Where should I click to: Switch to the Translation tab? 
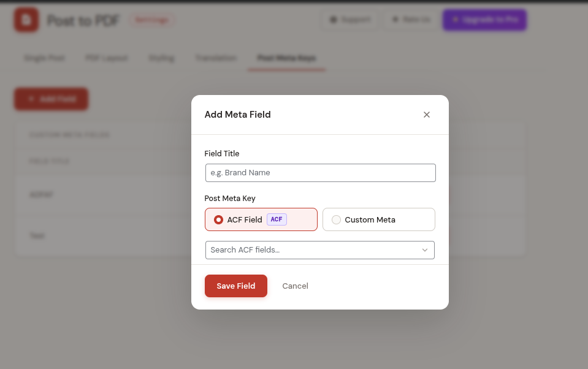(x=216, y=58)
